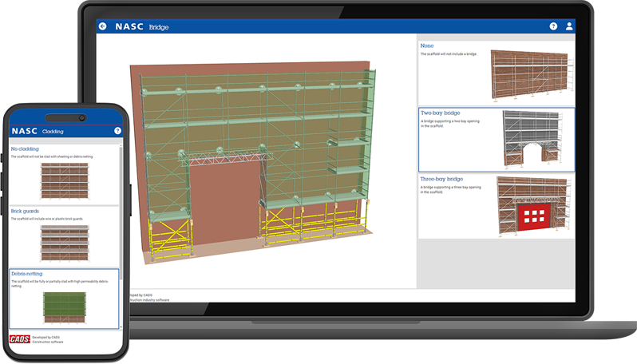Choose the Two-bay bridge option

coord(496,140)
